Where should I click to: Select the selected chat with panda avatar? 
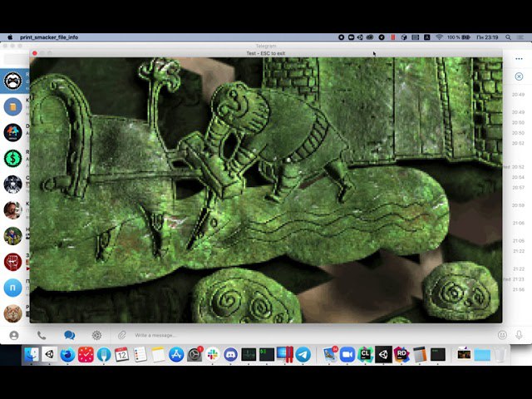(x=13, y=81)
